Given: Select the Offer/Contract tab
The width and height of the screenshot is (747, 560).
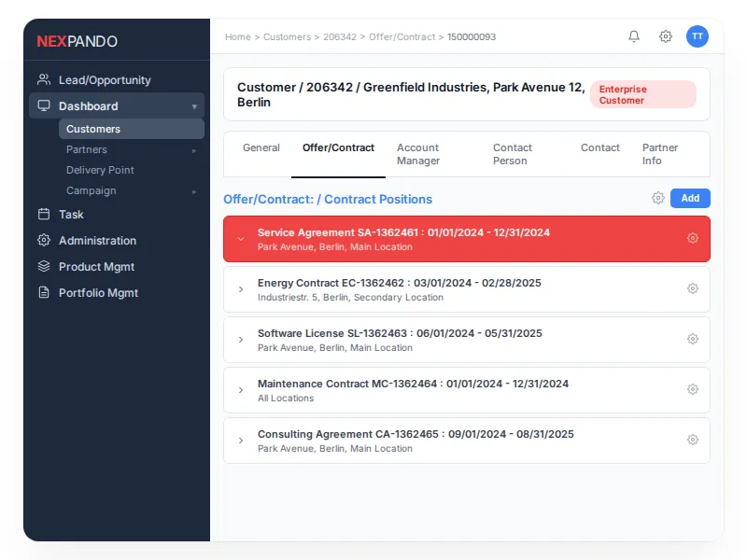Looking at the screenshot, I should tap(338, 148).
